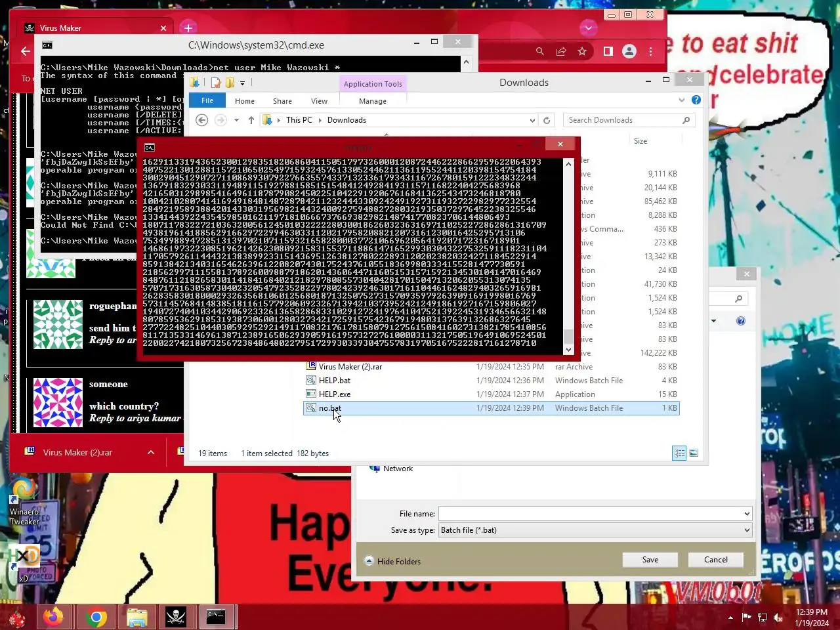The height and width of the screenshot is (630, 840).
Task: Click the Properties icon in quick access toolbar
Action: (x=216, y=83)
